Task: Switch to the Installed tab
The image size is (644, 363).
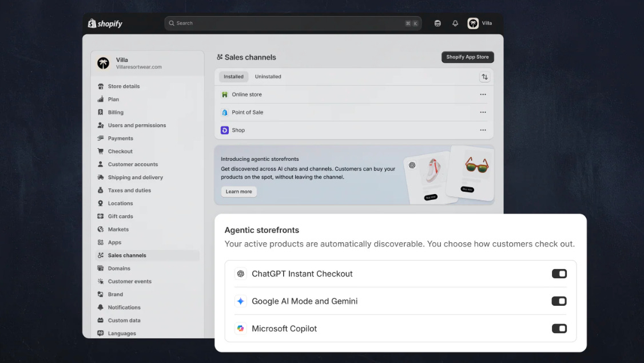Action: pyautogui.click(x=234, y=77)
